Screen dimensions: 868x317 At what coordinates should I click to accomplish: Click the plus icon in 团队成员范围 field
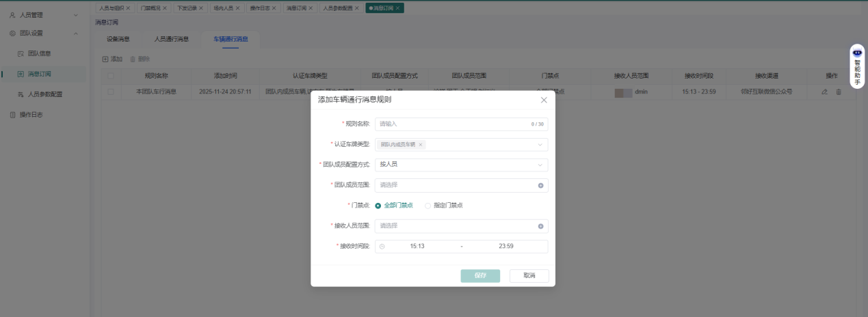tap(540, 186)
